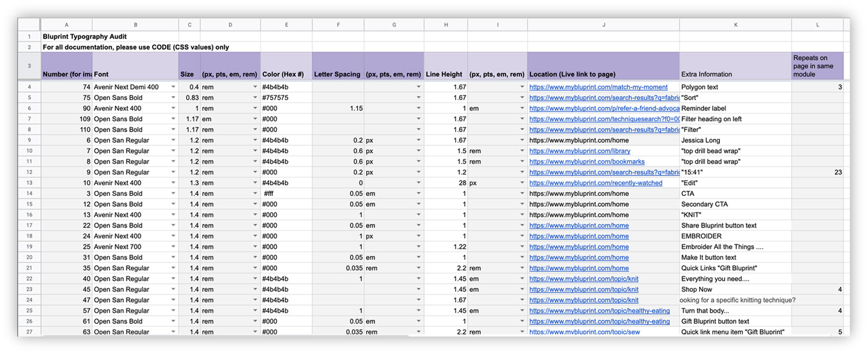This screenshot has width=868, height=354.
Task: Open healthy-eating link in Turn that body row
Action: pyautogui.click(x=599, y=311)
